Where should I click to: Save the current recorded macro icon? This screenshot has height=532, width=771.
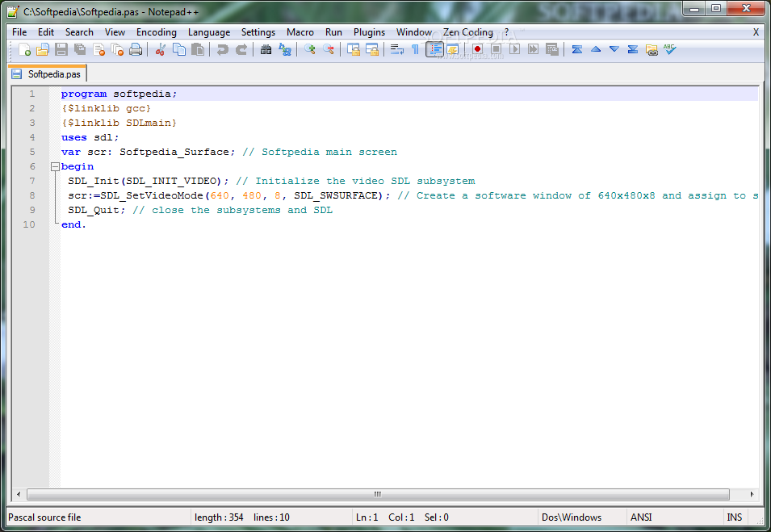pos(552,50)
